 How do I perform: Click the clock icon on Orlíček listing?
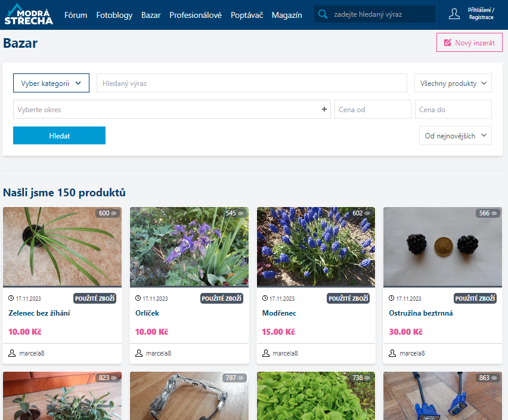(138, 298)
